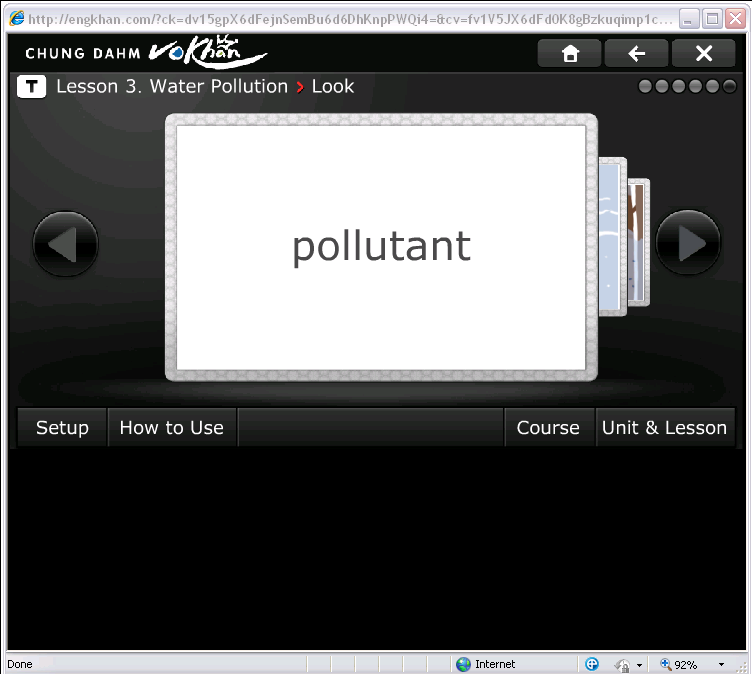Click the pollutant flashcard
Image resolution: width=752 pixels, height=674 pixels.
pos(381,248)
